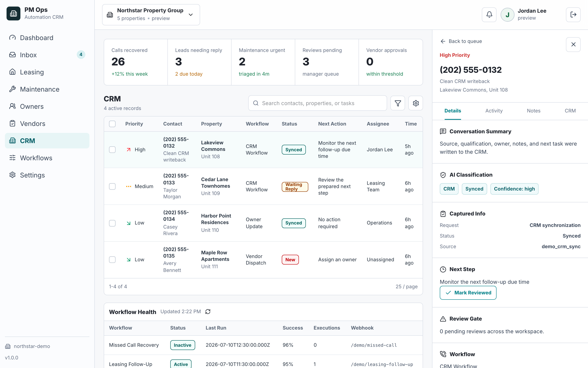Sort by Time column header
The height and width of the screenshot is (368, 588).
tap(411, 124)
